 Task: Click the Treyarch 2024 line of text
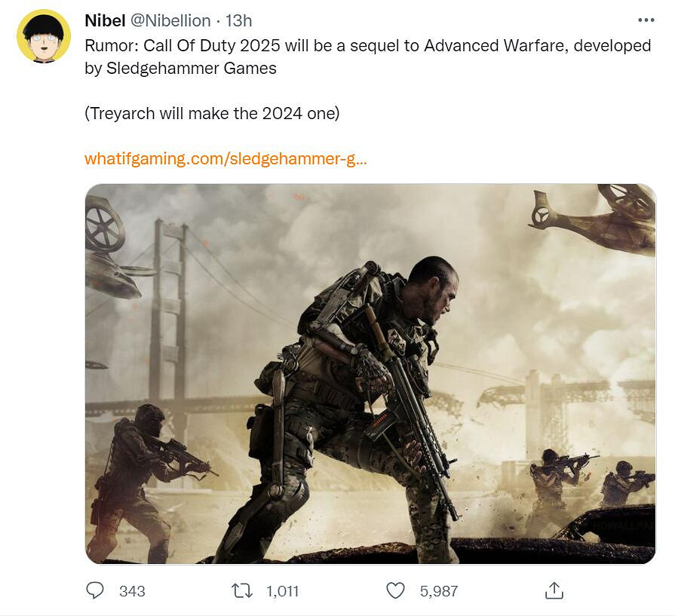212,113
